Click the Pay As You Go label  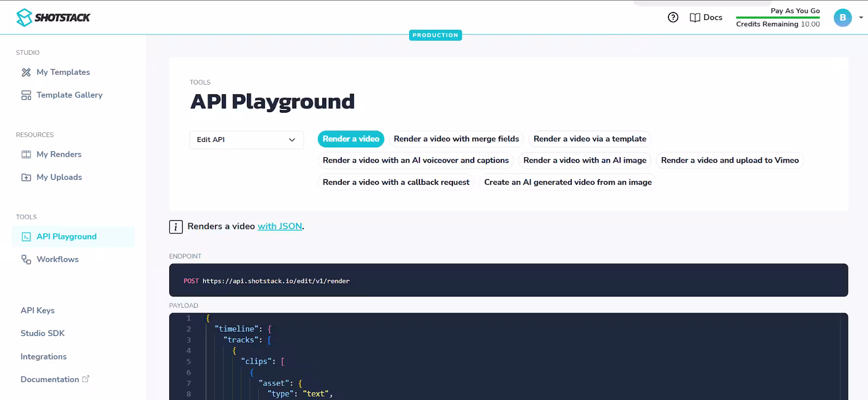(x=795, y=11)
